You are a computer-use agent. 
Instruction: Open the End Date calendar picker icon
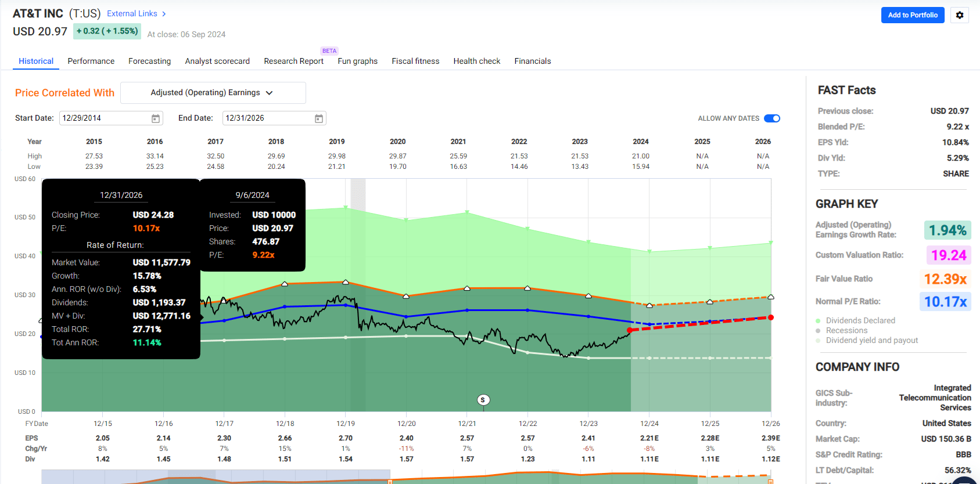coord(319,118)
